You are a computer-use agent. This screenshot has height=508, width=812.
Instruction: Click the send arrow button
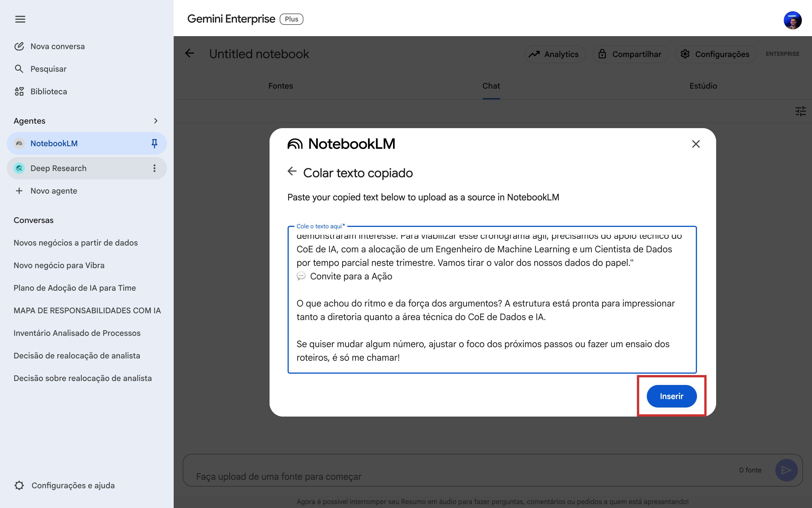pyautogui.click(x=786, y=470)
